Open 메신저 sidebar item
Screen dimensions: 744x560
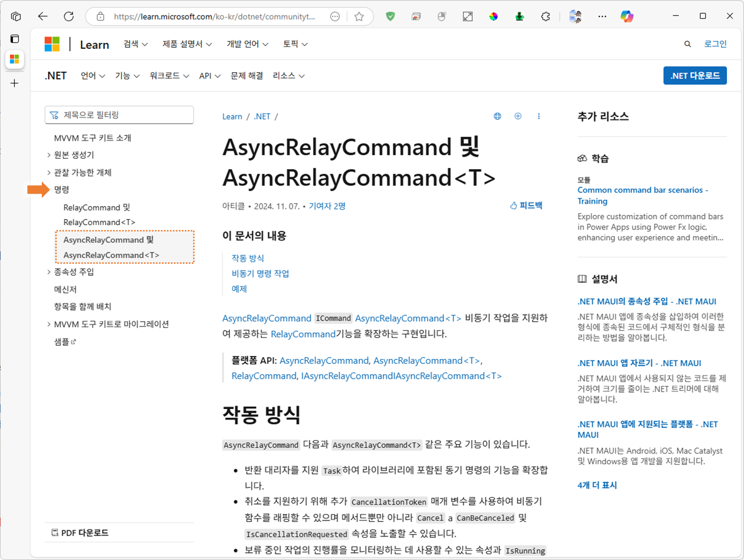point(65,289)
